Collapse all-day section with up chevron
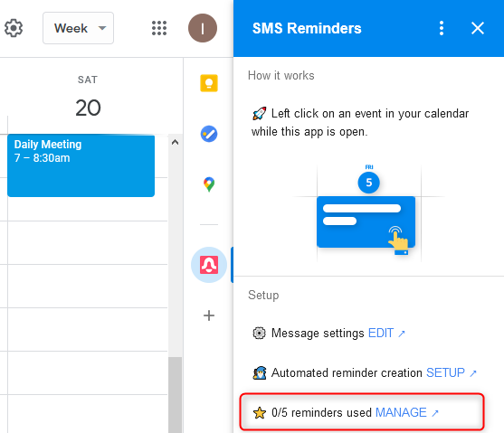 coord(175,142)
